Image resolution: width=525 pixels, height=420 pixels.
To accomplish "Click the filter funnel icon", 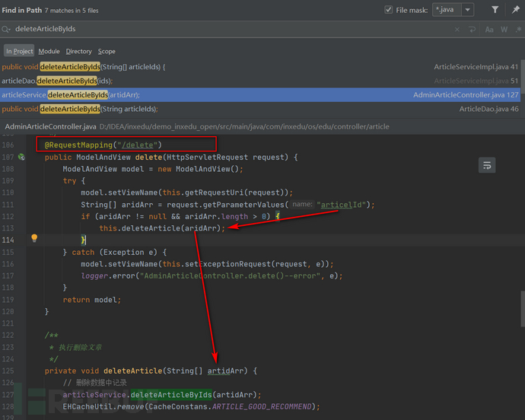I will click(495, 10).
